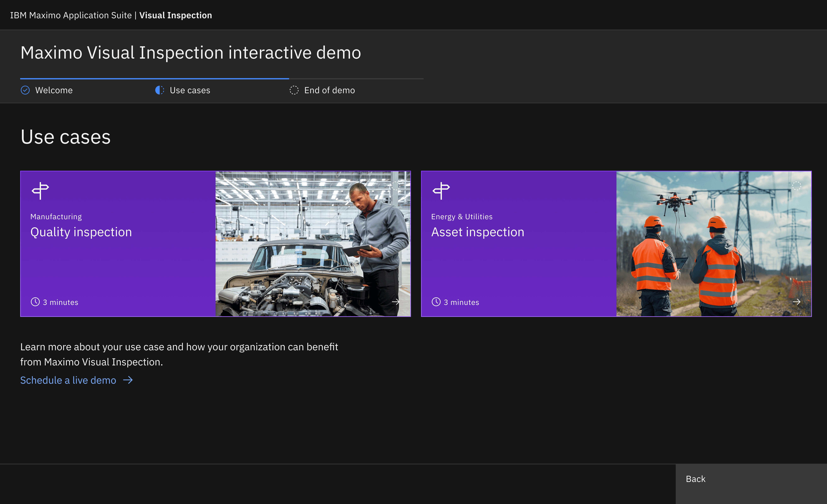Click the drone and power line workers photo
The width and height of the screenshot is (827, 504).
coord(714,244)
